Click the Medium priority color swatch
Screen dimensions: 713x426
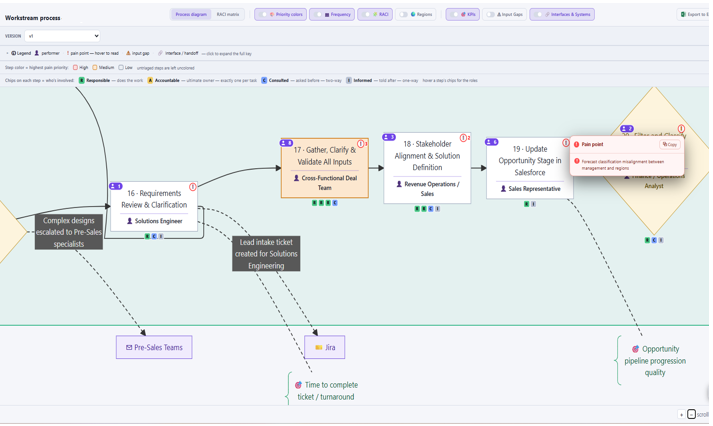coord(95,68)
